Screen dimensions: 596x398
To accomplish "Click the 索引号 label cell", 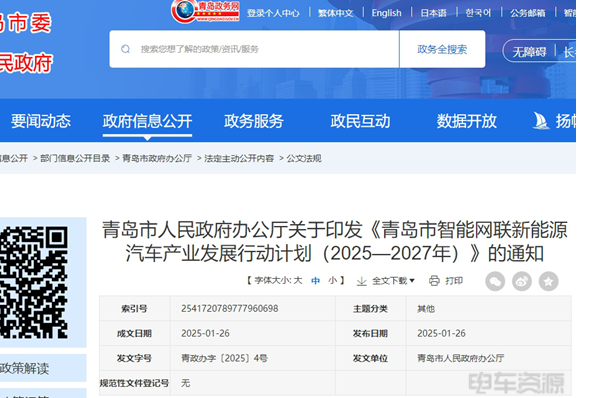I will point(134,308).
